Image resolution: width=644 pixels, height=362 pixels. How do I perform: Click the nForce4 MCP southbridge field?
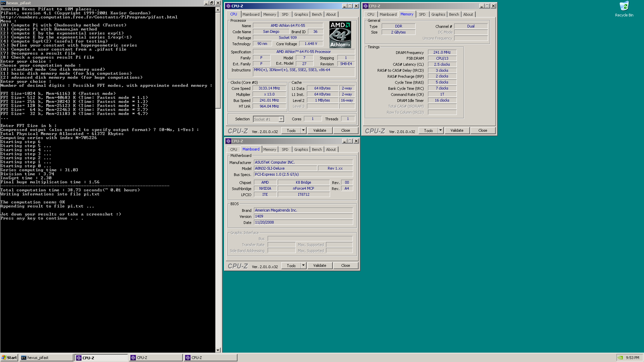[303, 188]
